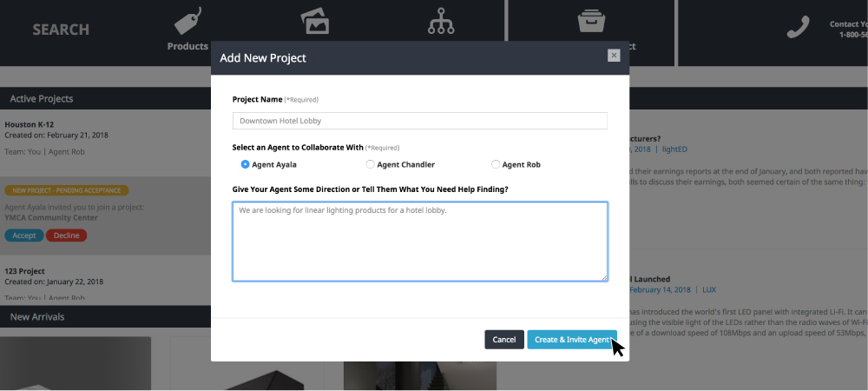Click the February 14, 2018 date link

pos(660,289)
